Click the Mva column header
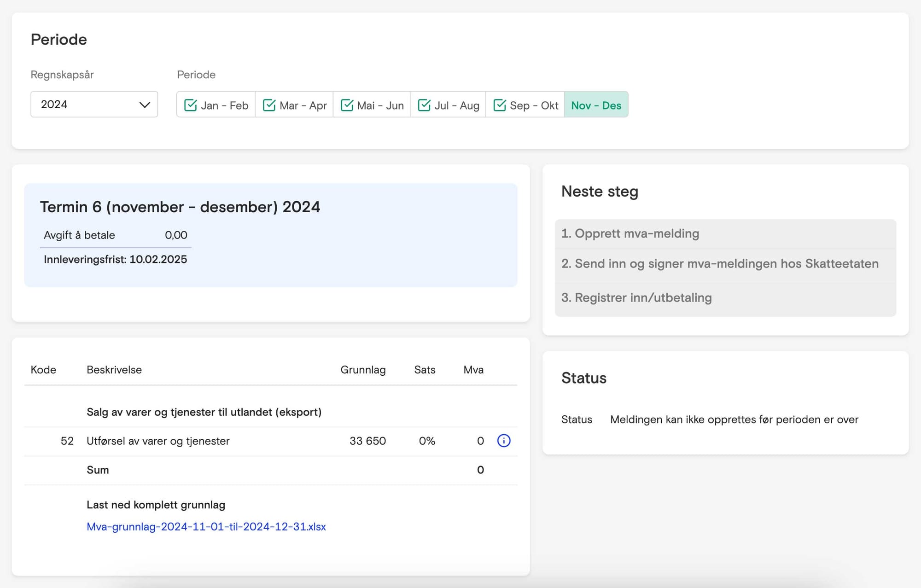This screenshot has width=921, height=588. tap(473, 370)
